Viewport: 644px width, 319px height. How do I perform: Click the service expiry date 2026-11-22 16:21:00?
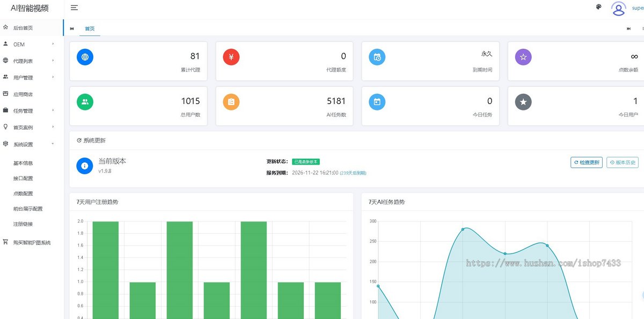(315, 173)
